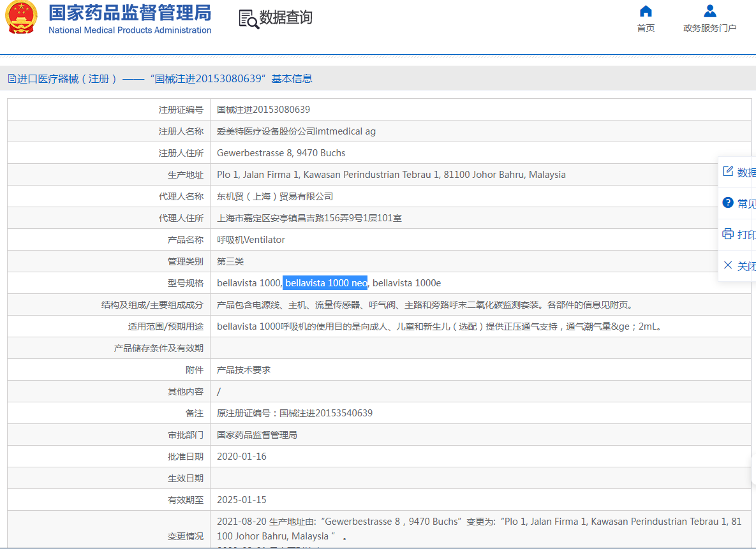The width and height of the screenshot is (756, 549).
Task: Click agent name 东机贸（上海）贸易有限公司
Action: (x=275, y=196)
